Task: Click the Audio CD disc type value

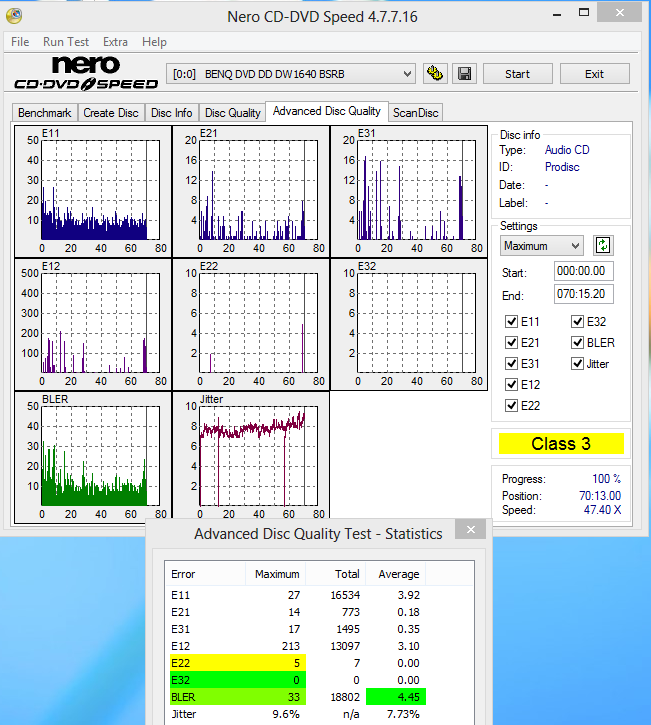Action: coord(567,150)
